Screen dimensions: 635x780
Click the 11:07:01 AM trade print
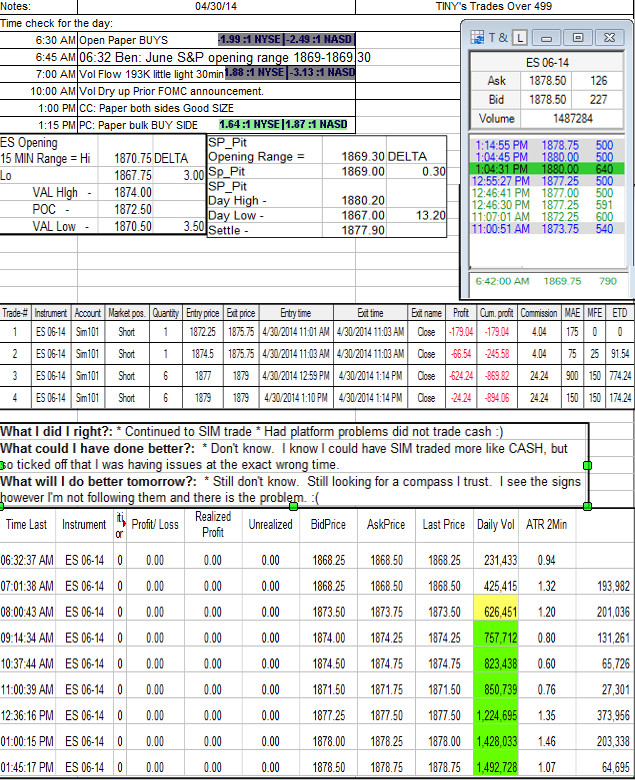click(547, 217)
